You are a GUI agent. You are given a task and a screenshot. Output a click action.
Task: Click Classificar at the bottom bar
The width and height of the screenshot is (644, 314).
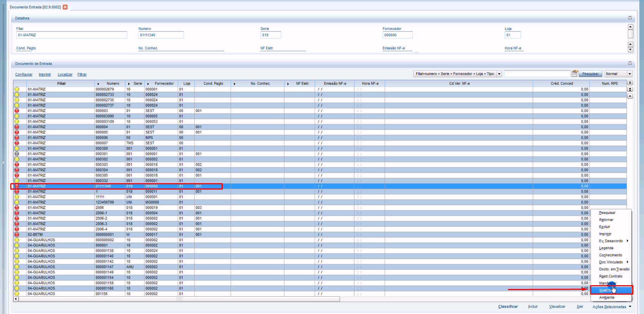[x=508, y=306]
